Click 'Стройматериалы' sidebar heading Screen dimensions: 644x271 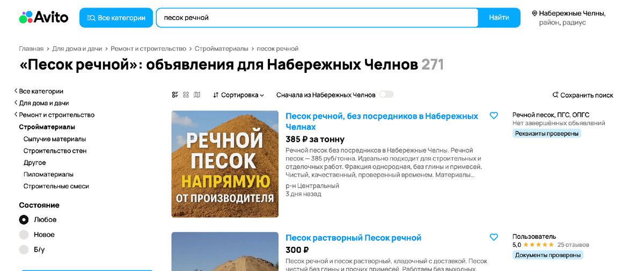click(47, 127)
